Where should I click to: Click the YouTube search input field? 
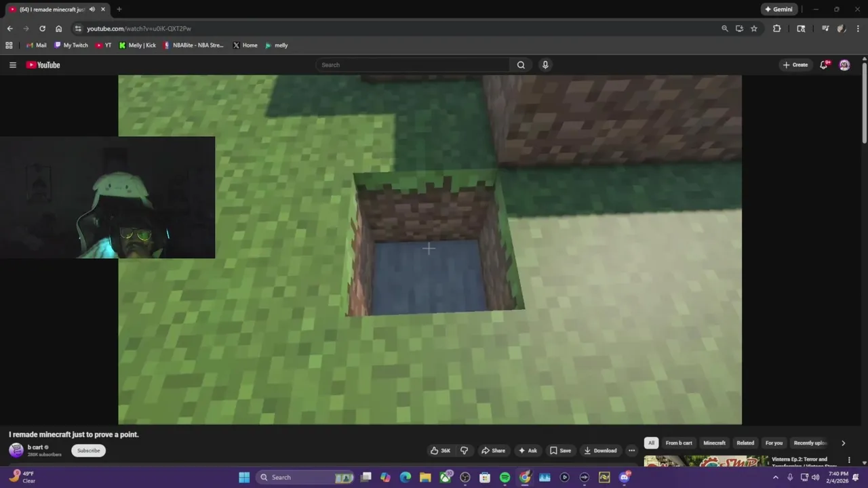(x=414, y=65)
